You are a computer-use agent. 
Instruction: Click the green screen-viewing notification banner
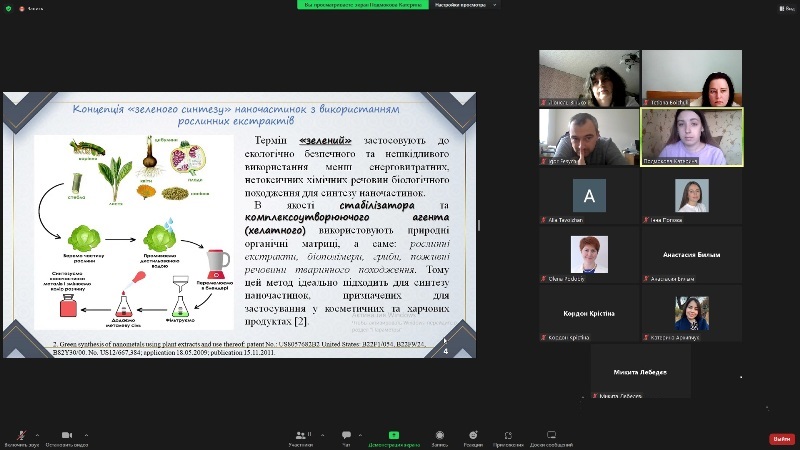pyautogui.click(x=363, y=5)
